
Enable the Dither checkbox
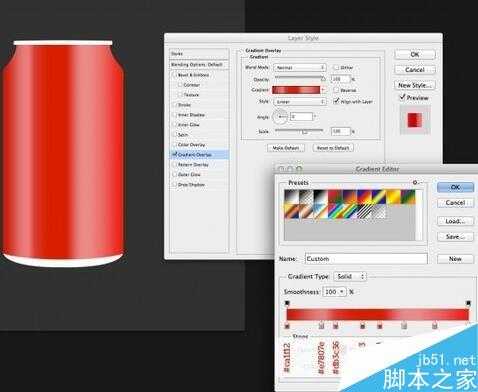tap(336, 67)
